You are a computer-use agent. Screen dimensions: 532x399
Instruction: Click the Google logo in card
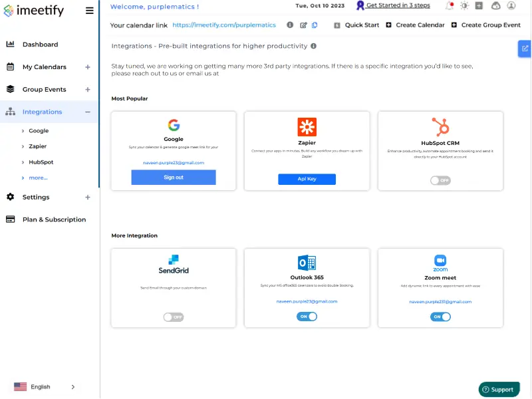174,125
